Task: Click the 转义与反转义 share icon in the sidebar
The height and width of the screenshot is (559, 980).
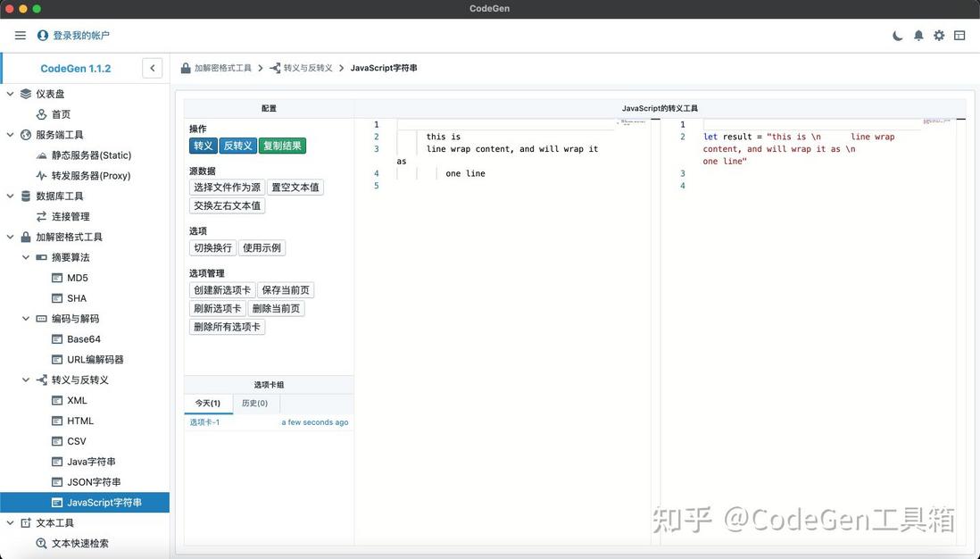Action: (x=41, y=380)
